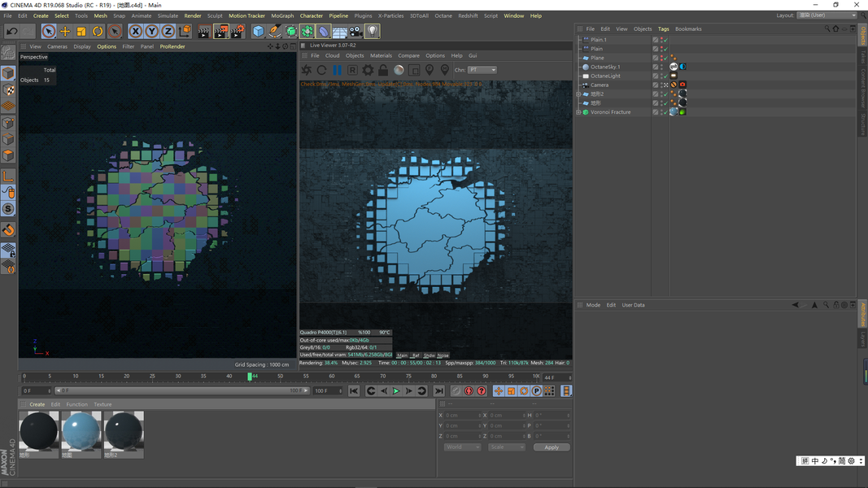Open the Spline Pen tool
The height and width of the screenshot is (488, 868).
(x=275, y=32)
